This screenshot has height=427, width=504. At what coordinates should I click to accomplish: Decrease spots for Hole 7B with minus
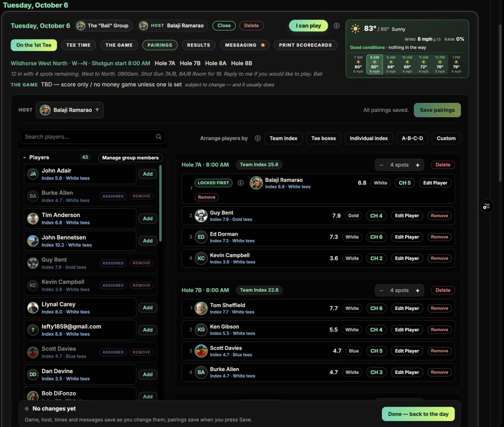381,291
